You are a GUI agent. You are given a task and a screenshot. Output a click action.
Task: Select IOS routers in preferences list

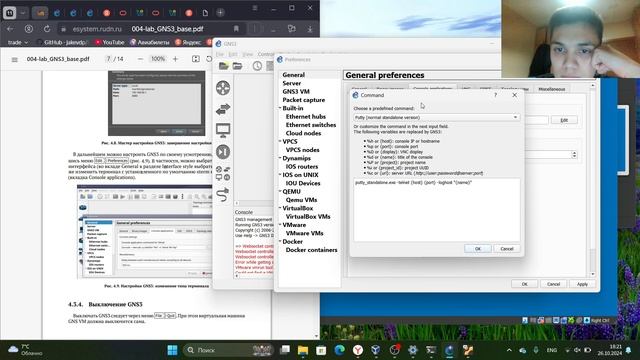click(x=302, y=167)
